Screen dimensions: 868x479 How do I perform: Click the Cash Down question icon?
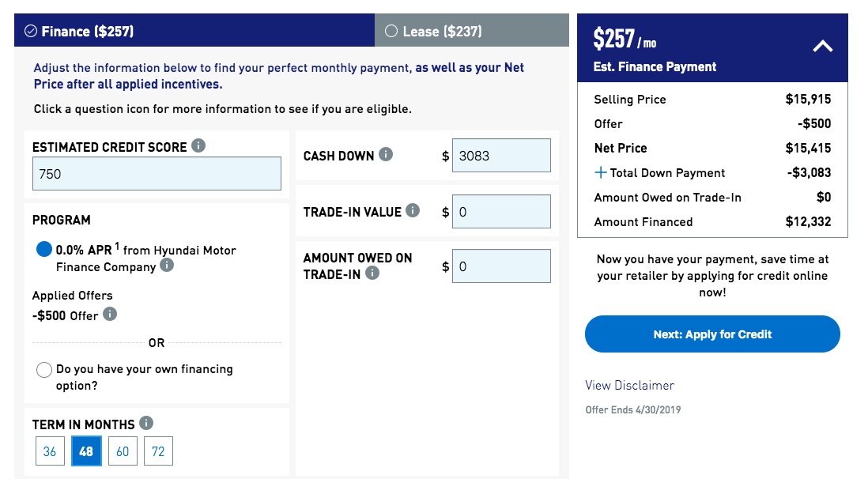pyautogui.click(x=386, y=155)
